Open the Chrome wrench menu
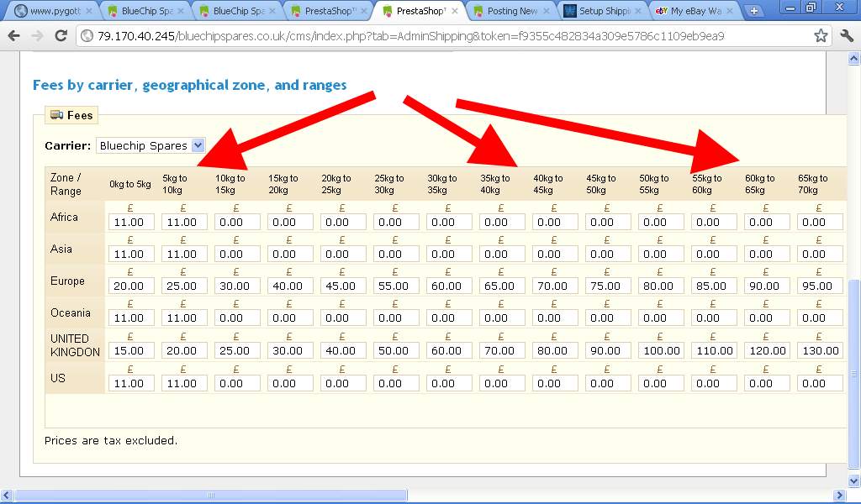 (847, 36)
